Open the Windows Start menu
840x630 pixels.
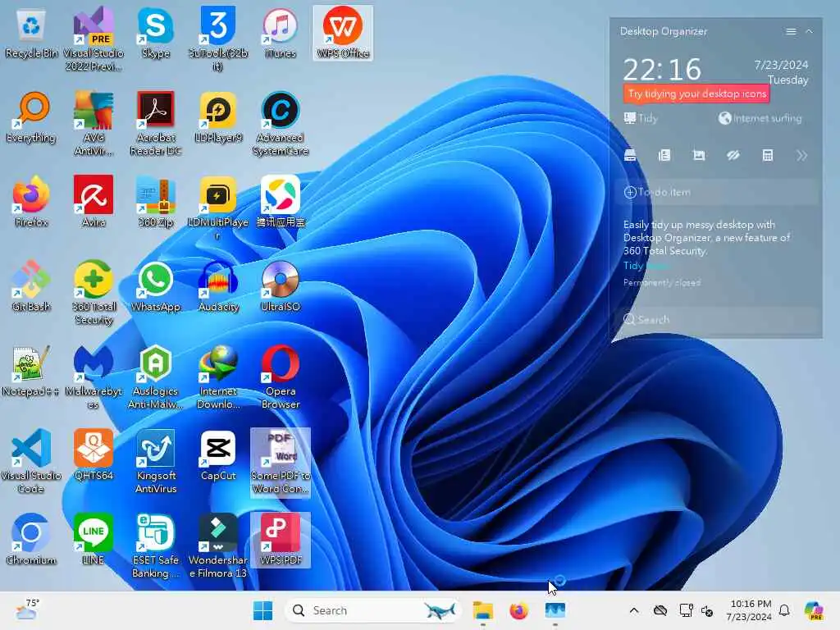tap(262, 610)
